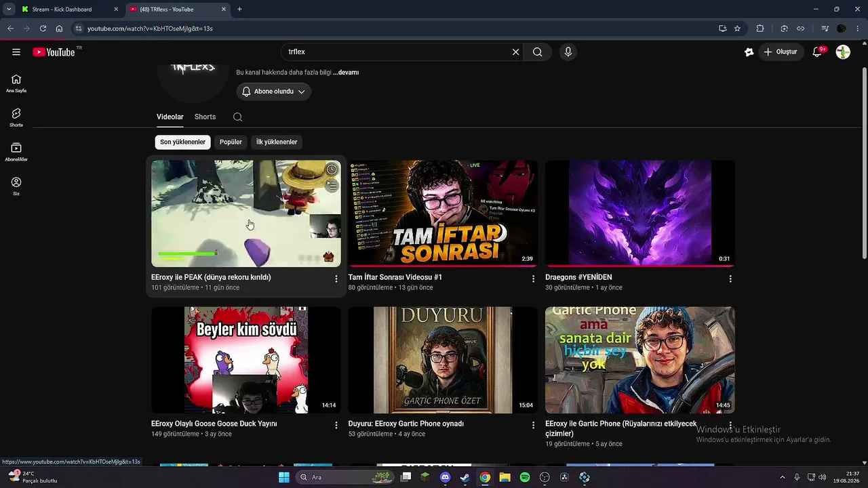Open Discord from the taskbar
The image size is (868, 488).
445,477
